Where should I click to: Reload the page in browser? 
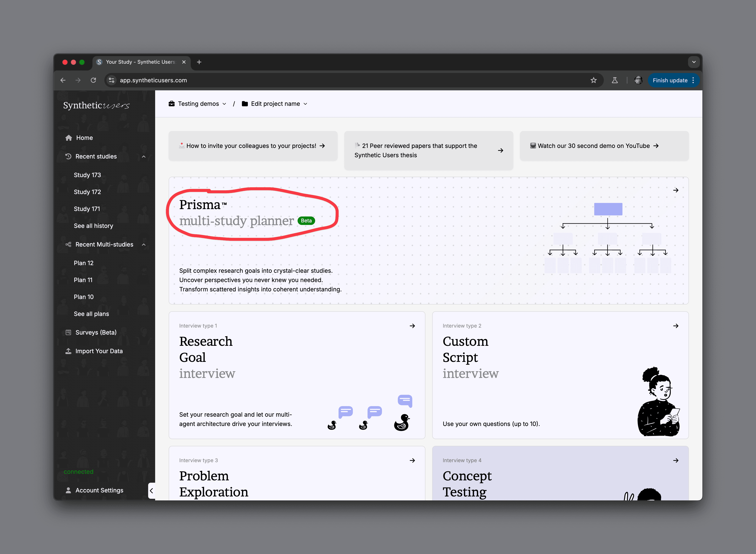[94, 80]
